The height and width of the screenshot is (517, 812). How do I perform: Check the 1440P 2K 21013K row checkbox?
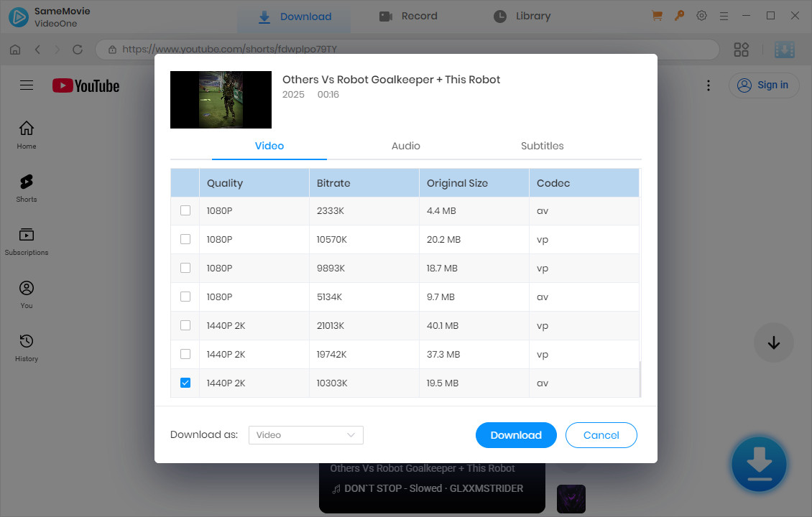(185, 325)
